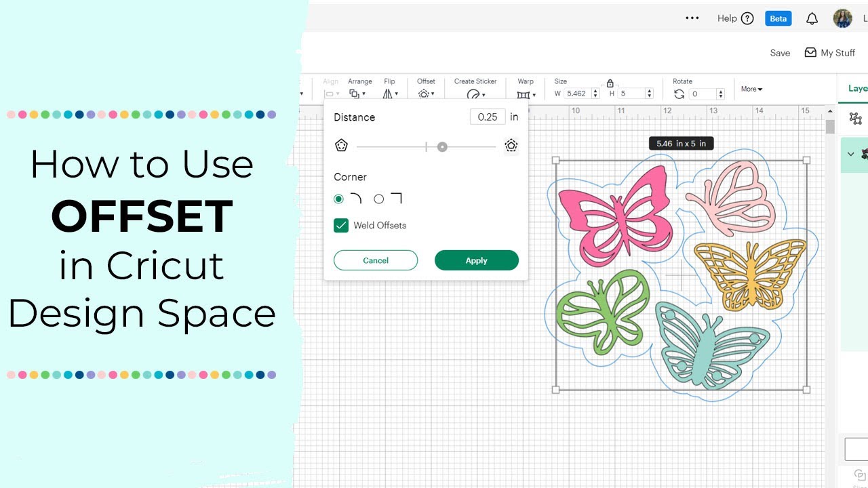This screenshot has width=868, height=488.
Task: Click the bottom-left selection handle
Action: (556, 390)
